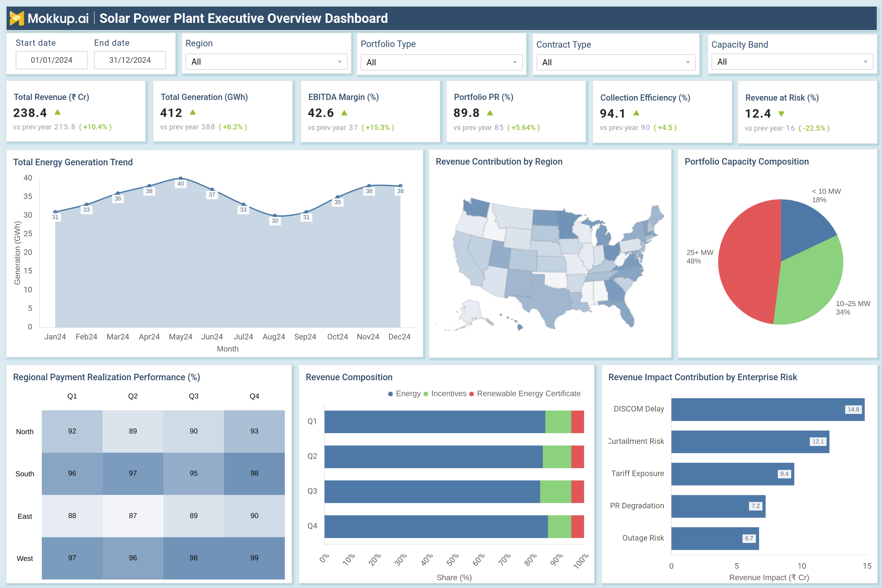Click the PR Degradation bar
The width and height of the screenshot is (882, 588).
point(718,506)
